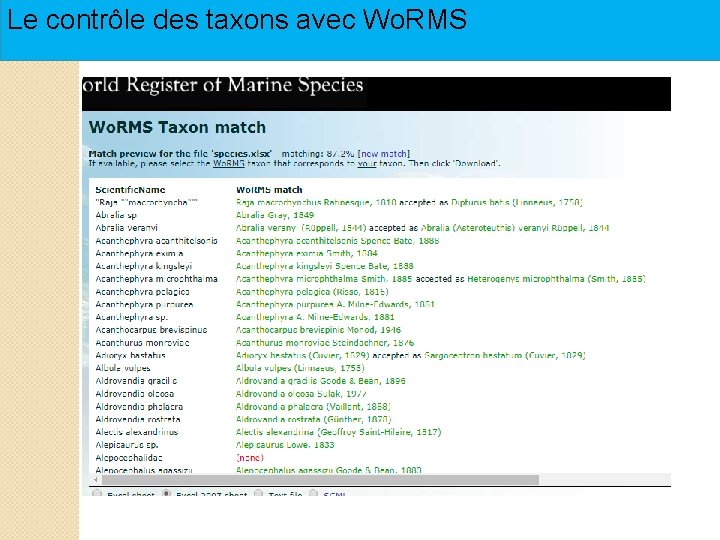Image resolution: width=720 pixels, height=540 pixels.
Task: Open Aldrovandia gracilis Goode & Bean match
Action: 321,381
